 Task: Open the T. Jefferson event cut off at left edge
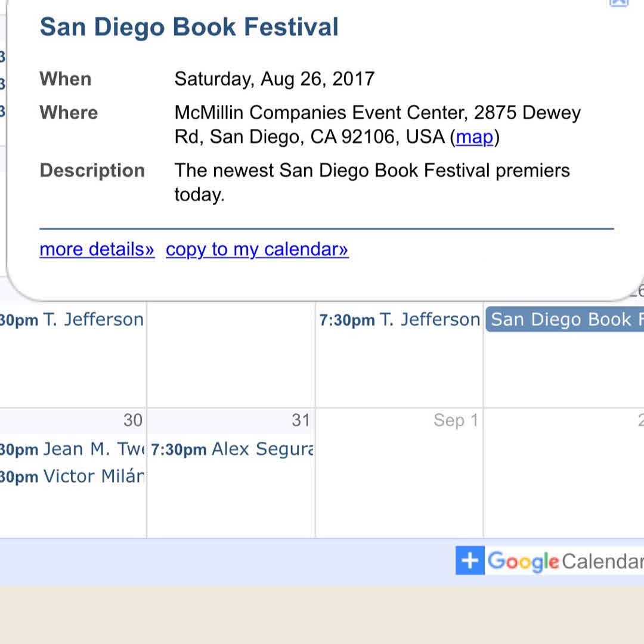72,320
